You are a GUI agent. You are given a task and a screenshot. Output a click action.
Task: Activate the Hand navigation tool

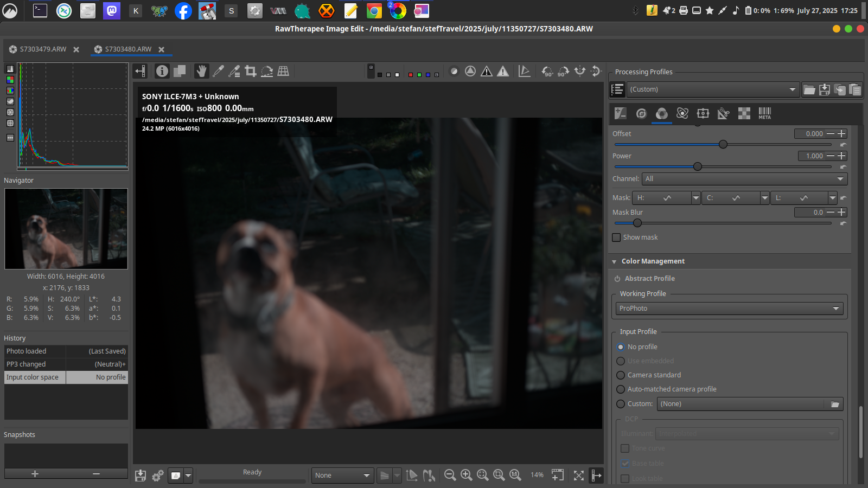pos(202,71)
